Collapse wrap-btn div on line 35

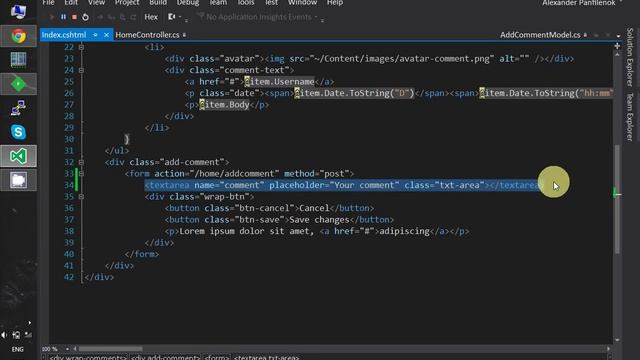pos(81,197)
